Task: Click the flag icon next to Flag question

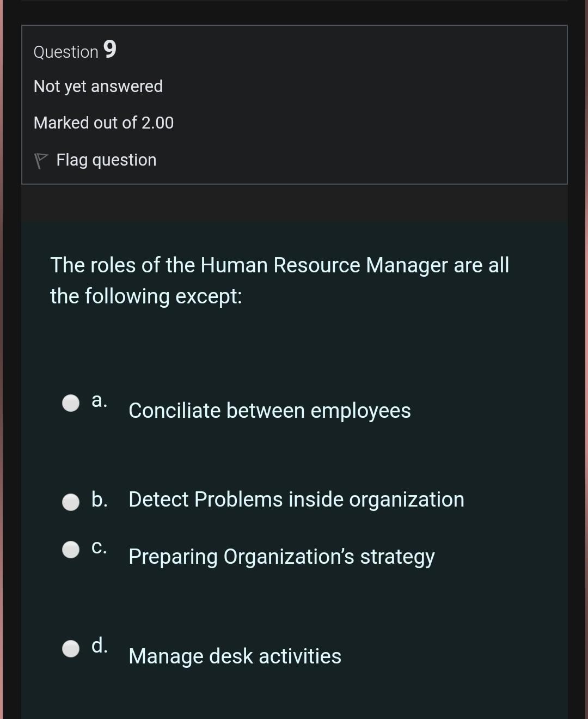Action: [x=40, y=160]
